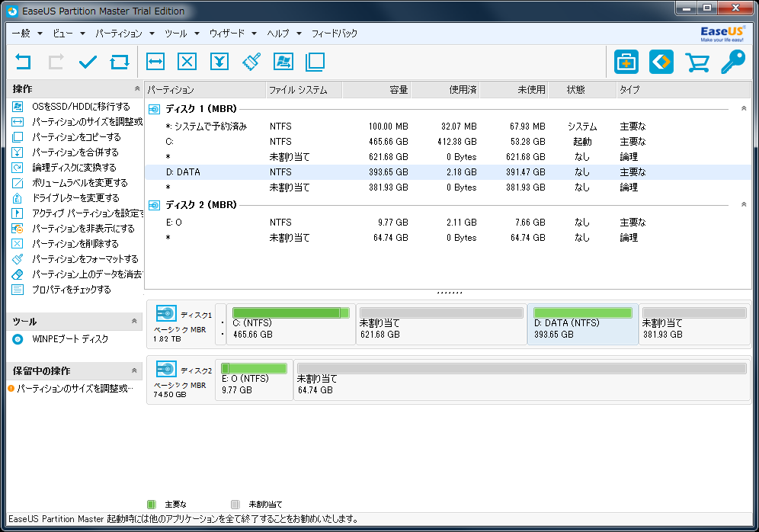The width and height of the screenshot is (759, 532).
Task: Click OSをSSD/HDDに移行する link
Action: pyautogui.click(x=81, y=107)
